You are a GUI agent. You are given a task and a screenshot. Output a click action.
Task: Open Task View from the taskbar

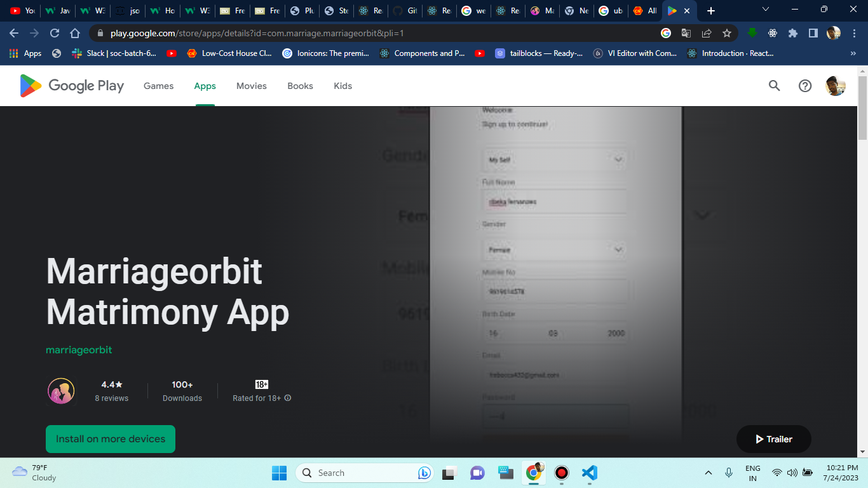450,473
